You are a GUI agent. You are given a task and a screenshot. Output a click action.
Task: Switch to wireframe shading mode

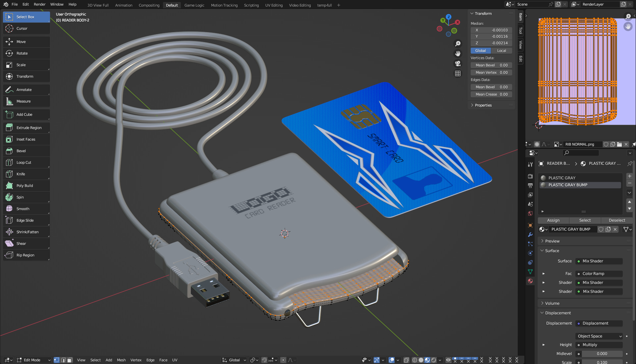click(x=414, y=360)
